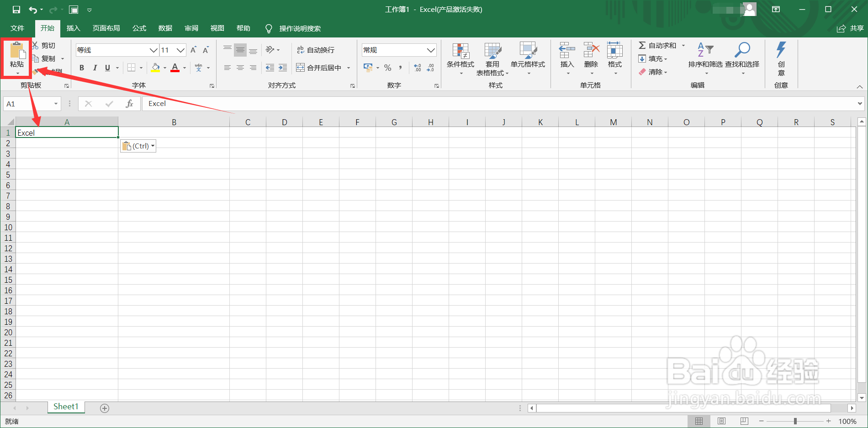
Task: Expand Paste Options (Ctrl) dropdown
Action: (153, 146)
